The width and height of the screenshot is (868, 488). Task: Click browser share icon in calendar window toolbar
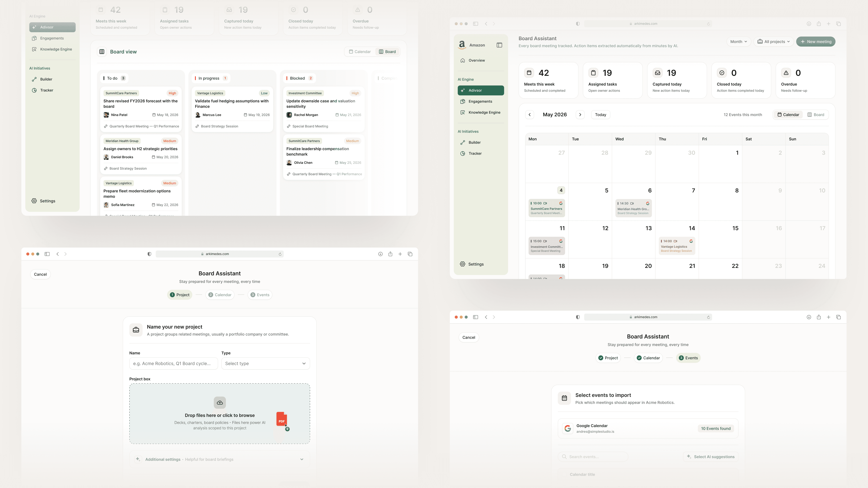coord(818,24)
